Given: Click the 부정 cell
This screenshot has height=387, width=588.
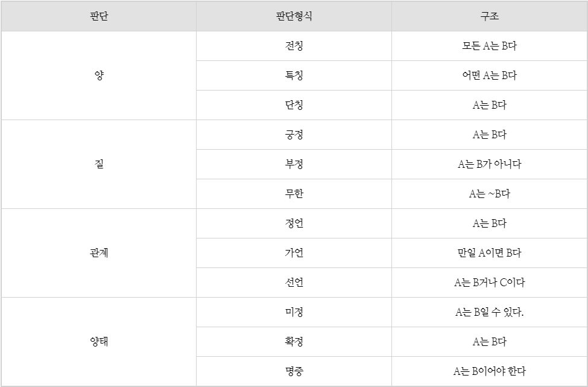Looking at the screenshot, I should 294,164.
